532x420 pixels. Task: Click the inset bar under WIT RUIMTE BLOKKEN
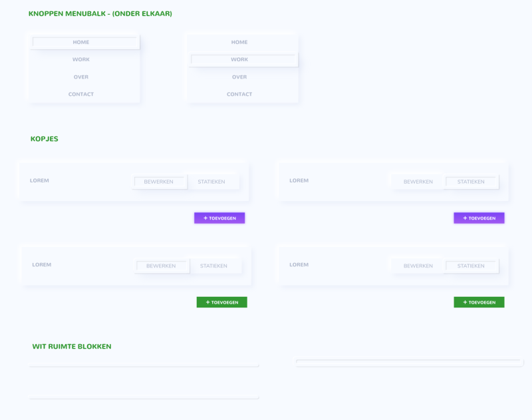pyautogui.click(x=408, y=362)
